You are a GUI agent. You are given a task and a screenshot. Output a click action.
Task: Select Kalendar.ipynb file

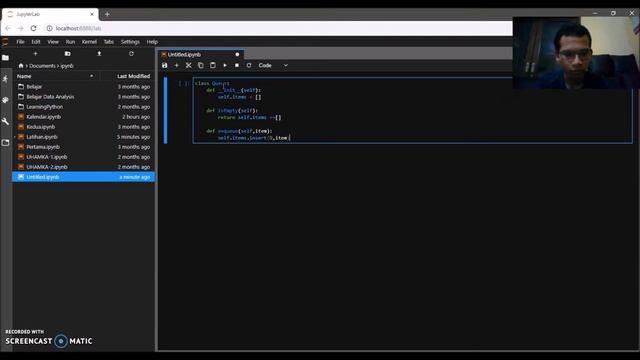[x=83, y=117]
